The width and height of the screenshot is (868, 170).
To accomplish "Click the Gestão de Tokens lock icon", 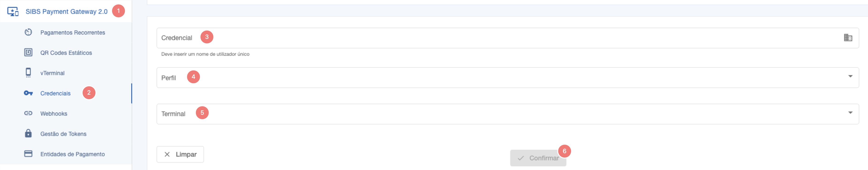I will 28,134.
